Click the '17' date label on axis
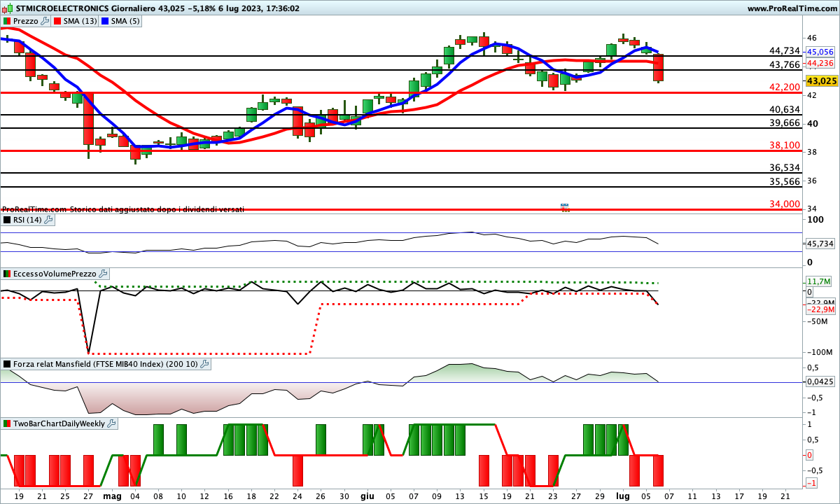Viewport: 840px width, 504px height. coord(738,496)
